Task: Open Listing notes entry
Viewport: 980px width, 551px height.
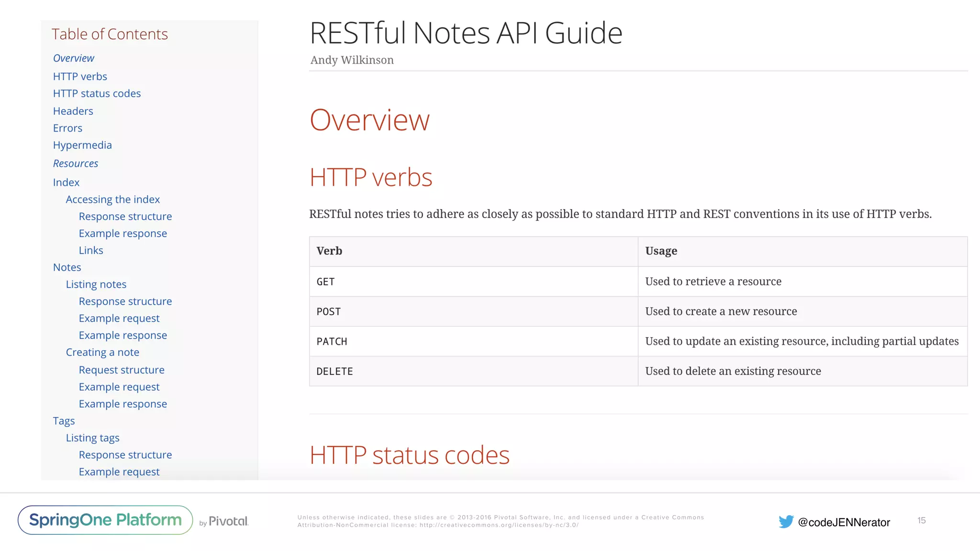Action: (96, 285)
